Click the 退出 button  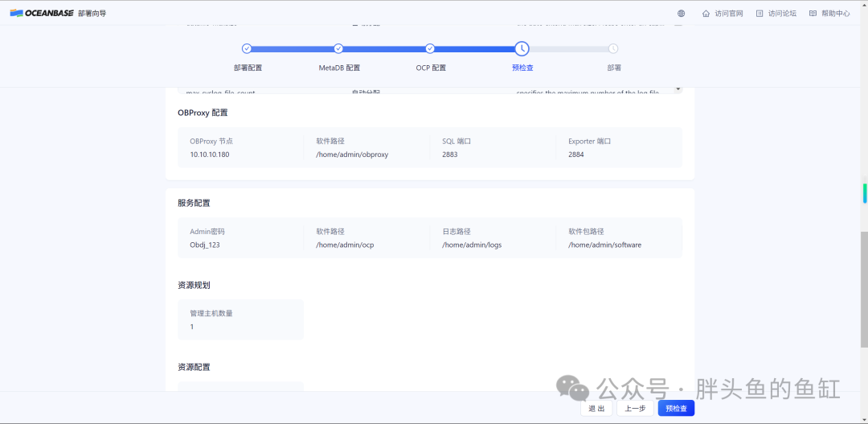pyautogui.click(x=596, y=409)
